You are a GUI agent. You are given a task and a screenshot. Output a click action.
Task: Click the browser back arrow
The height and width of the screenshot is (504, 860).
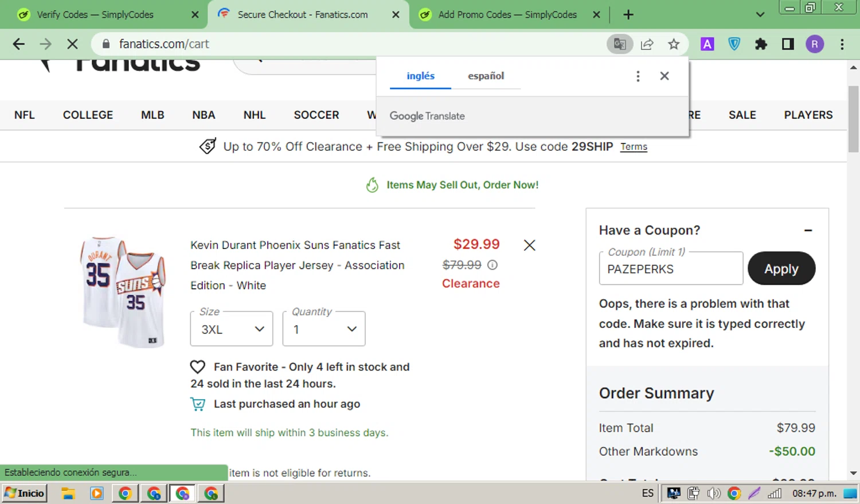[x=18, y=44]
